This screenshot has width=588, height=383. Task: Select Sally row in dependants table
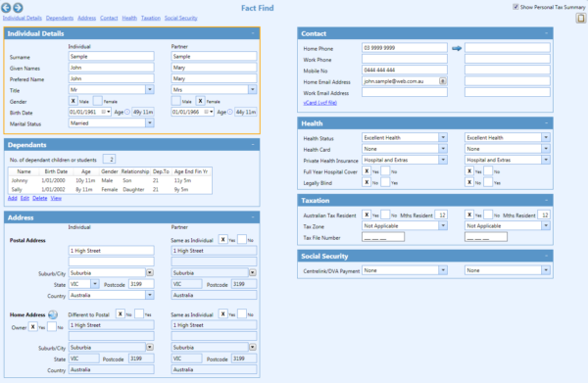pyautogui.click(x=110, y=190)
